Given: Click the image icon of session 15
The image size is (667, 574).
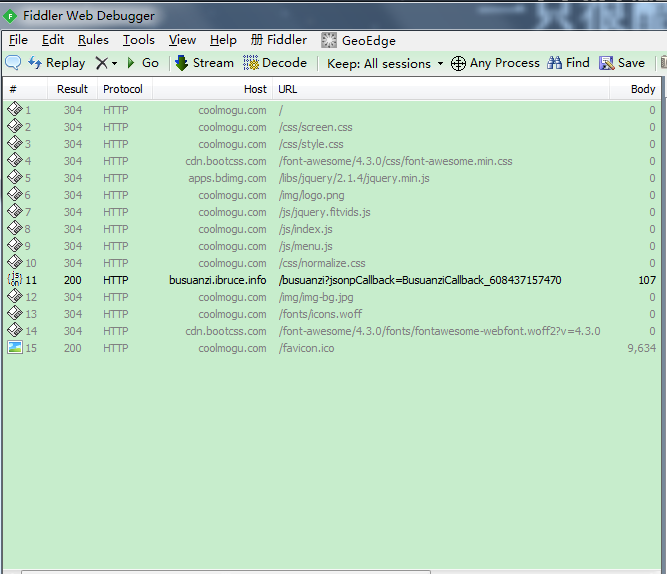Looking at the screenshot, I should pos(14,347).
